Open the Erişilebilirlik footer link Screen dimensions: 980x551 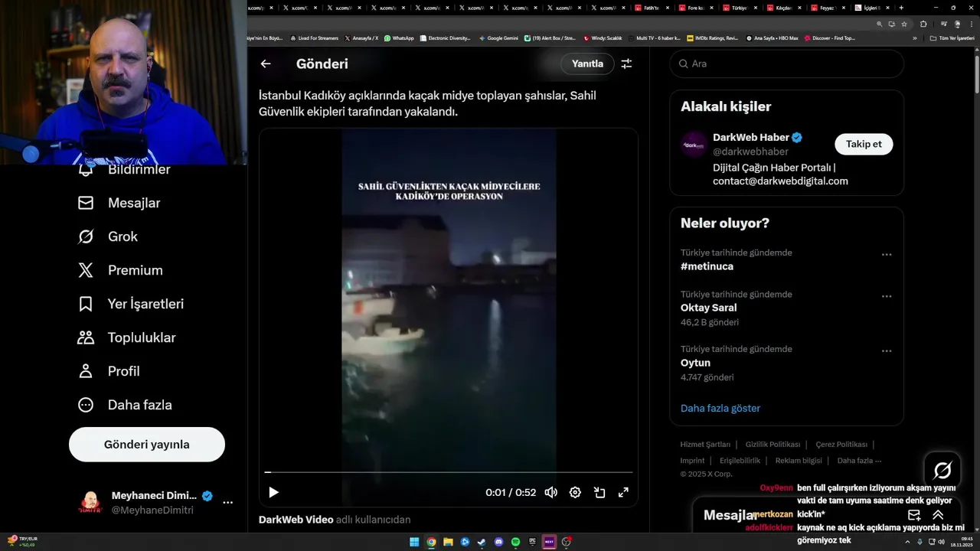tap(740, 461)
